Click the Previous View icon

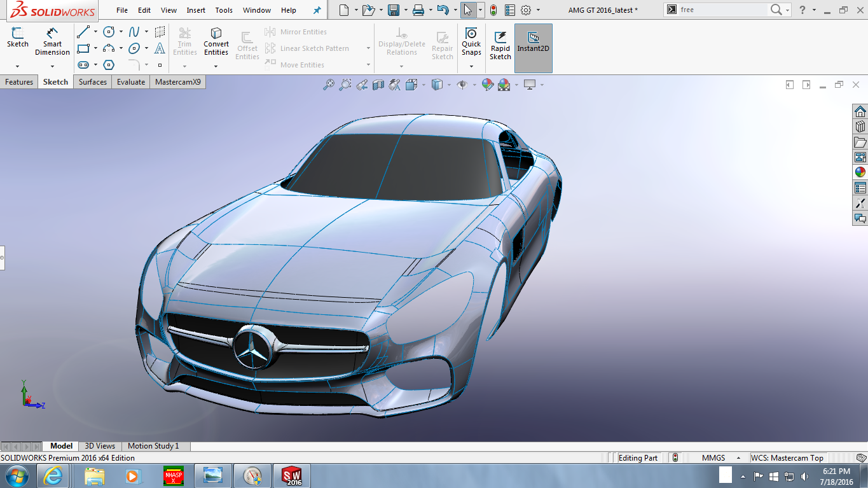(362, 85)
